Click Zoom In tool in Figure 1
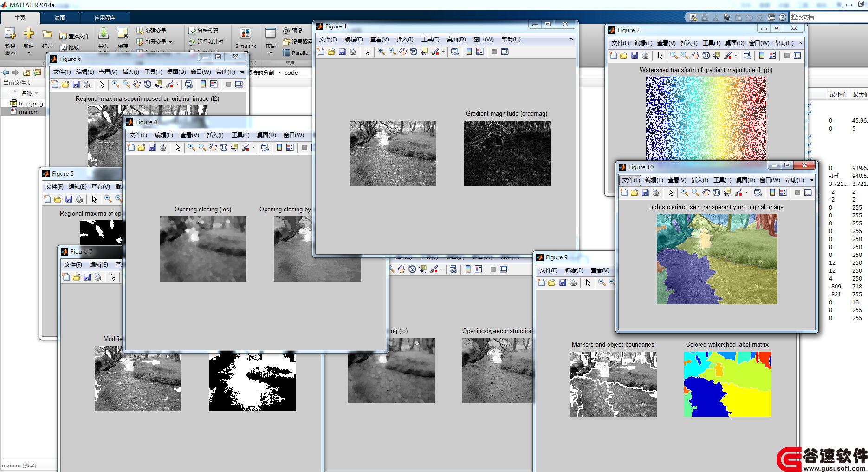The image size is (868, 472). pos(381,52)
